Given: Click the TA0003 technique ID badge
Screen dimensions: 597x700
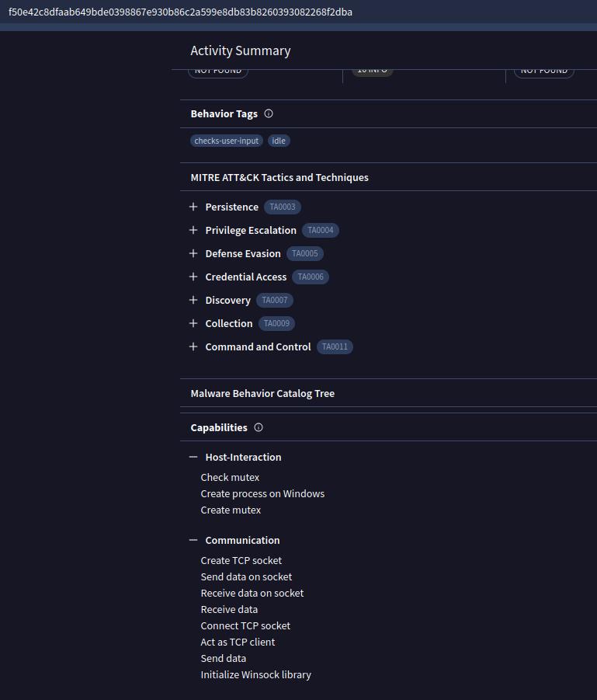Looking at the screenshot, I should pyautogui.click(x=282, y=207).
